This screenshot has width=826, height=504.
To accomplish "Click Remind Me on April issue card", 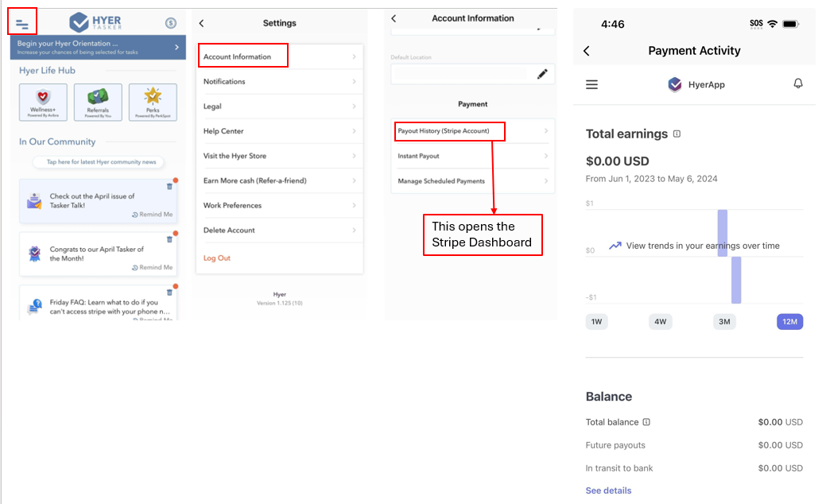I will coord(152,215).
